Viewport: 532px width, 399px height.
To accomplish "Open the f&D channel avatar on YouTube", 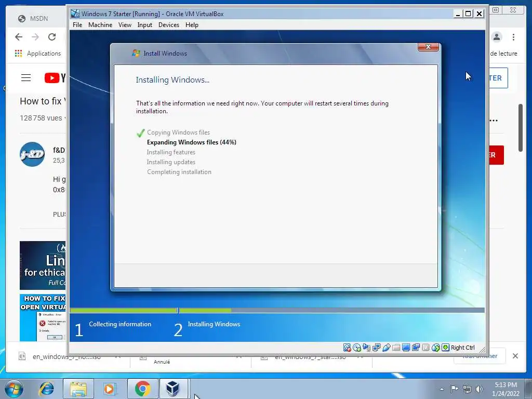I will [x=32, y=154].
